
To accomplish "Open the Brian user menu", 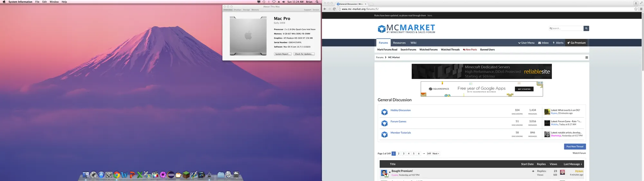I will tap(309, 2).
